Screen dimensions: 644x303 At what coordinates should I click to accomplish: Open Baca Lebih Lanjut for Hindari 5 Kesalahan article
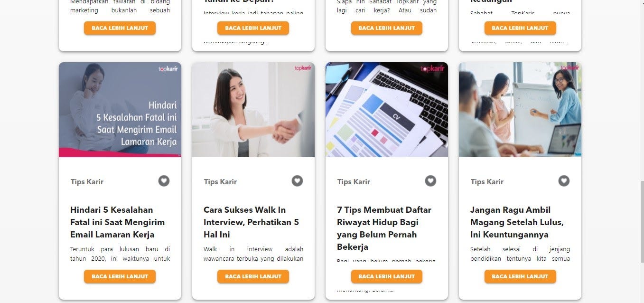point(120,276)
